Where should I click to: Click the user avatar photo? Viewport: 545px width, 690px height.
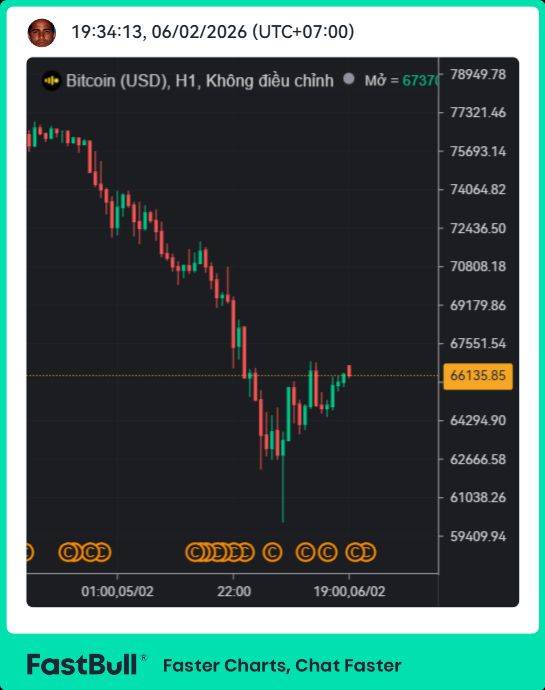41,33
